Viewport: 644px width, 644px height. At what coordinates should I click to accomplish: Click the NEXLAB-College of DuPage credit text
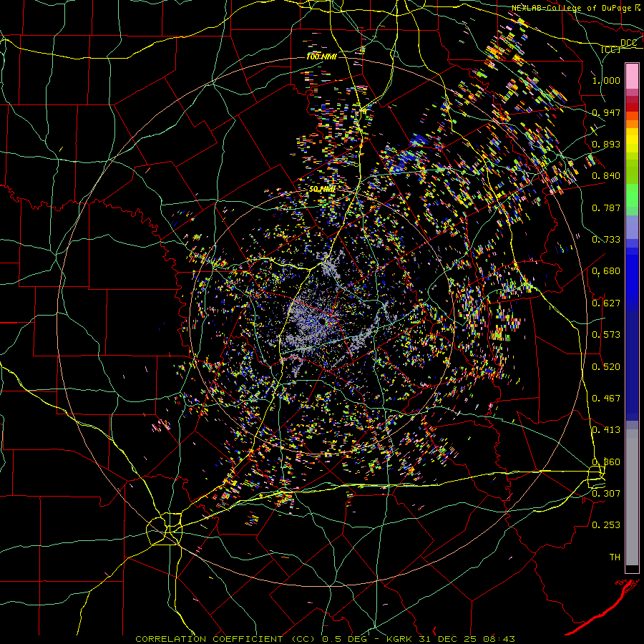point(572,8)
